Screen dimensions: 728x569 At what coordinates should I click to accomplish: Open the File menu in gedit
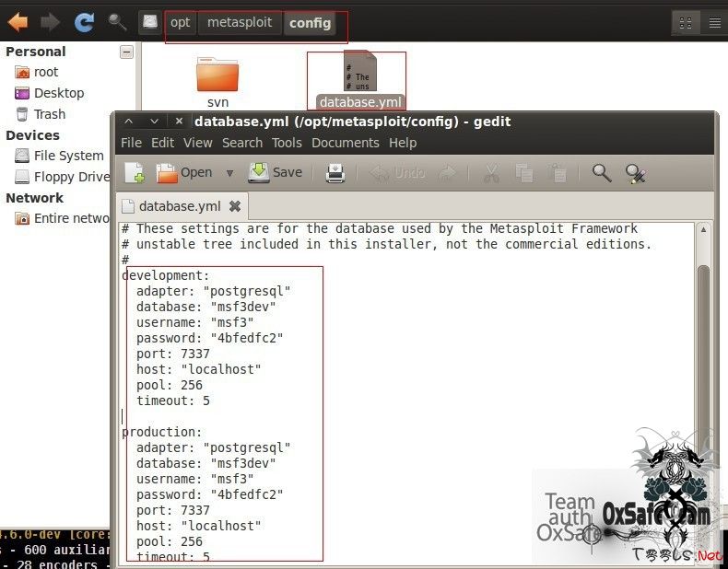[131, 143]
